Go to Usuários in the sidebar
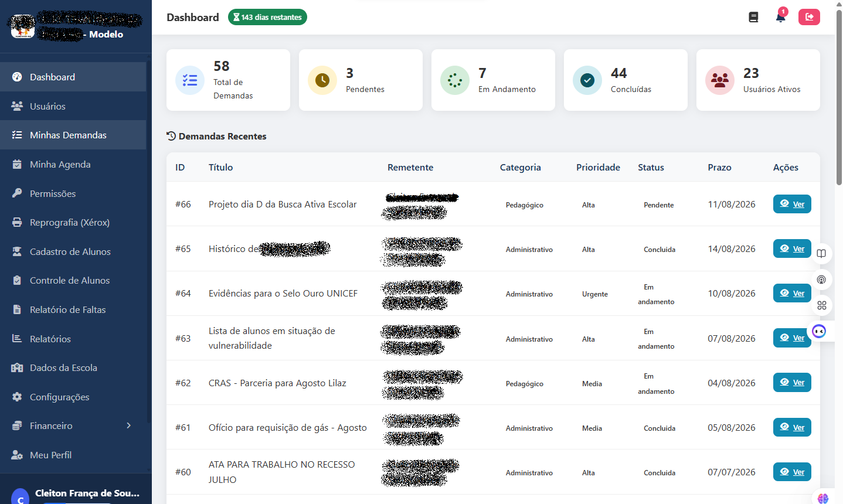The image size is (843, 504). 73,106
